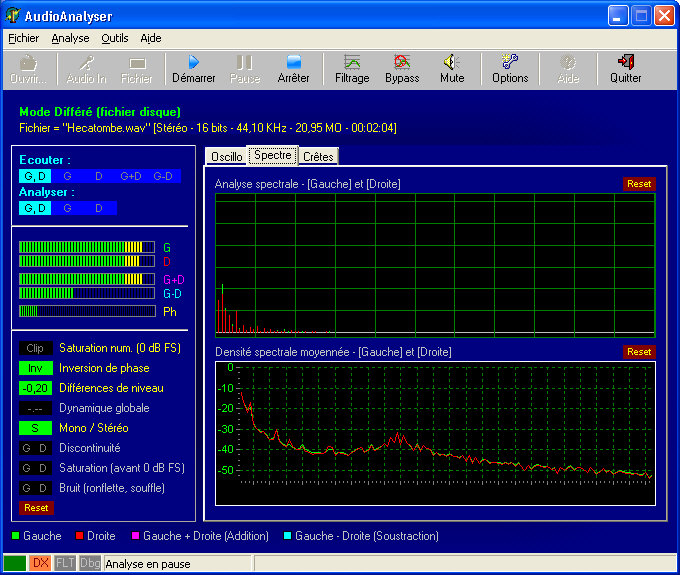The height and width of the screenshot is (575, 680).
Task: Choose G,D option under Analyser
Action: (x=34, y=208)
